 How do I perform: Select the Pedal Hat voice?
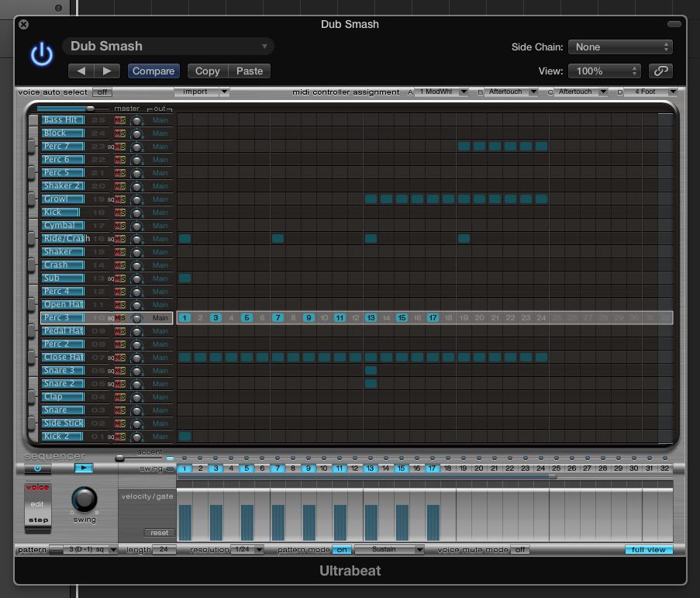[63, 331]
